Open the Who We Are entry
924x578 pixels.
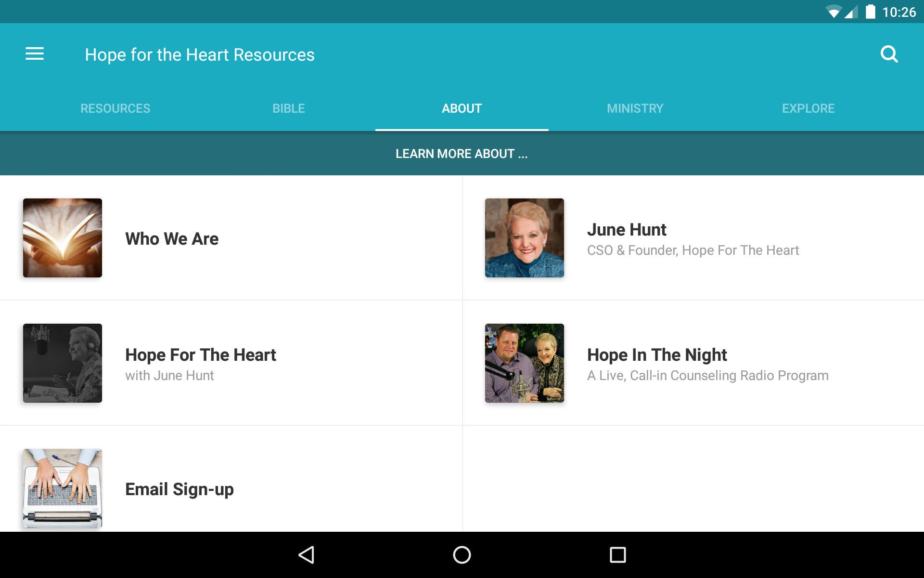pos(231,238)
